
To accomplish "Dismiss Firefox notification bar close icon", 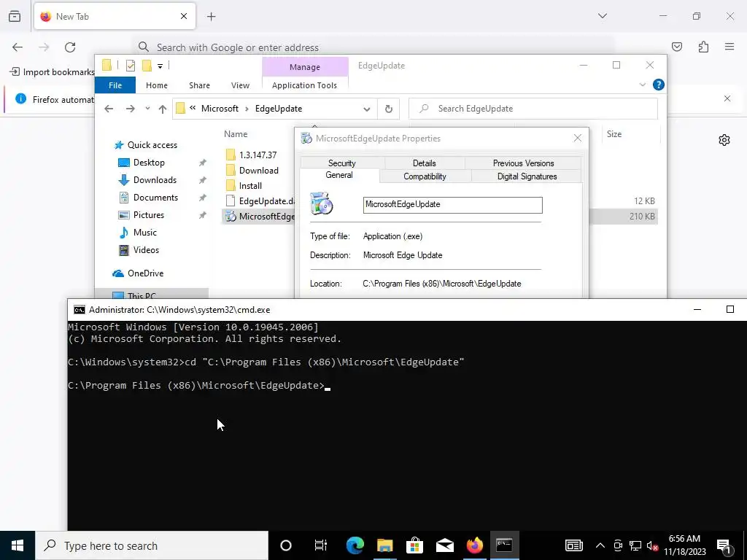I will tap(727, 98).
